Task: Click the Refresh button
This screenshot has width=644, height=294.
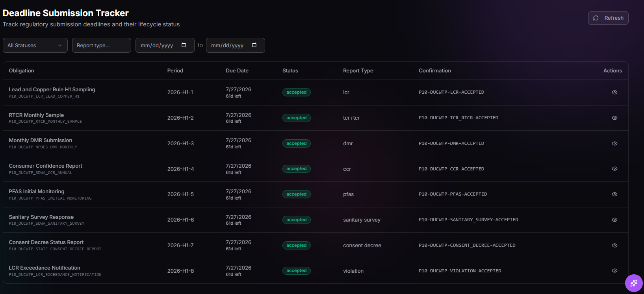Action: 608,18
